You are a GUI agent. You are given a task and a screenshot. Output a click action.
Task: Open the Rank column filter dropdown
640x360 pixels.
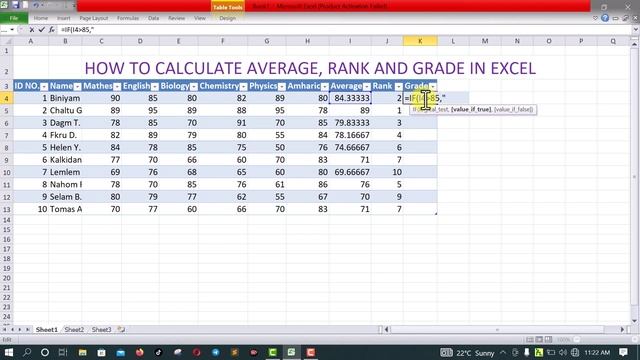(x=398, y=87)
